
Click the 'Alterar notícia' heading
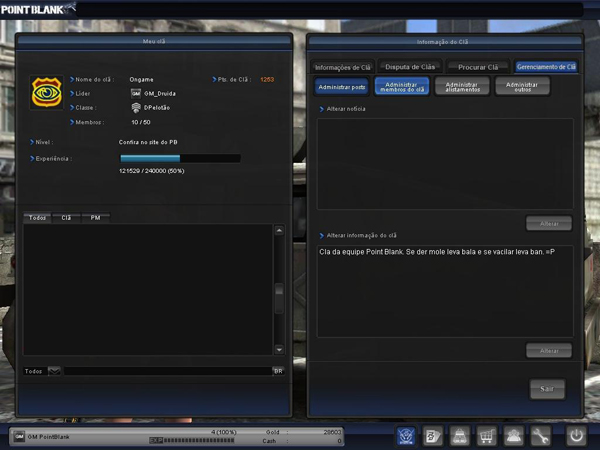[346, 109]
